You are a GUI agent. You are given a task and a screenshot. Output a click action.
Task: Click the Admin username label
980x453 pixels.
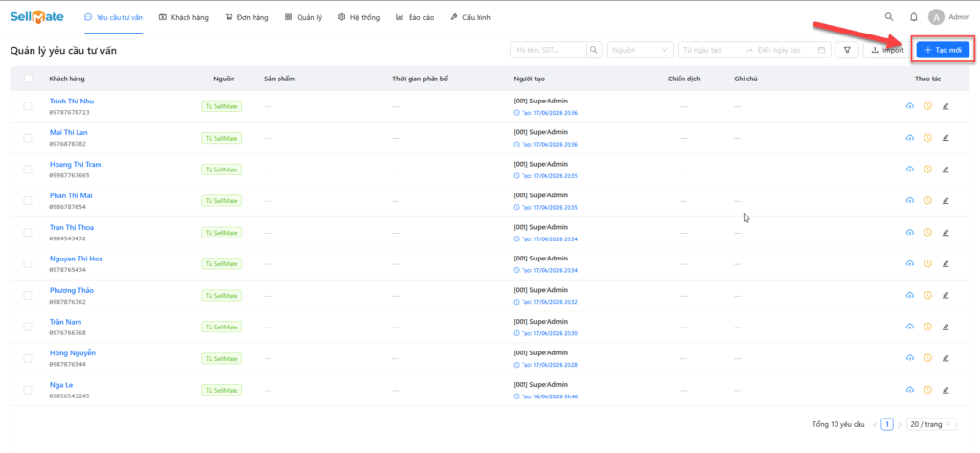959,17
